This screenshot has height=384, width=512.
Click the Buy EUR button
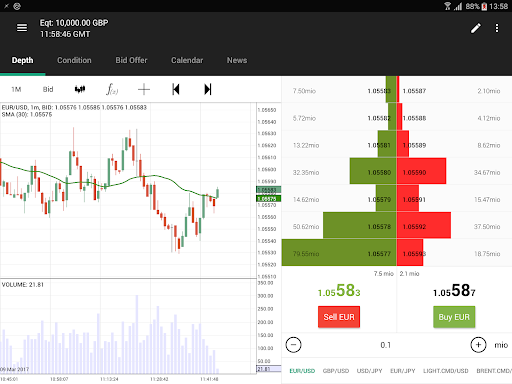tap(454, 317)
